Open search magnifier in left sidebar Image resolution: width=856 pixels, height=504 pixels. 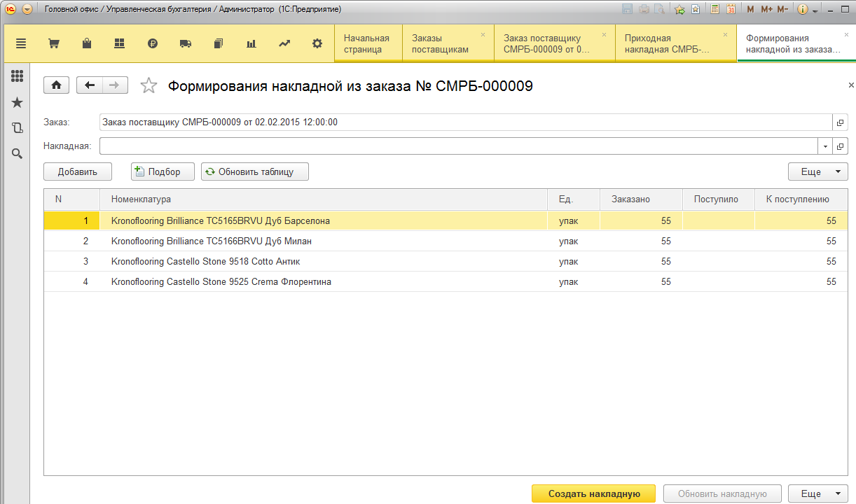18,153
